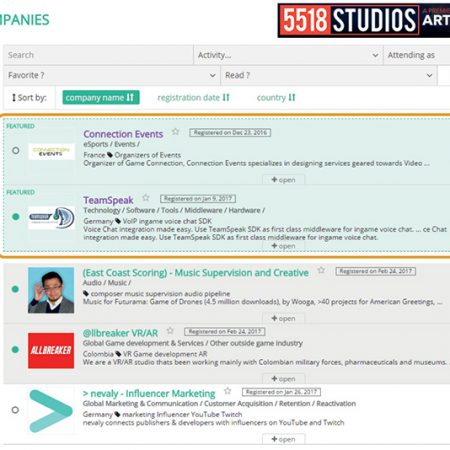Star the nevaly Influencer Marketing entry
Viewport: 450px width, 450px height.
pos(228,391)
